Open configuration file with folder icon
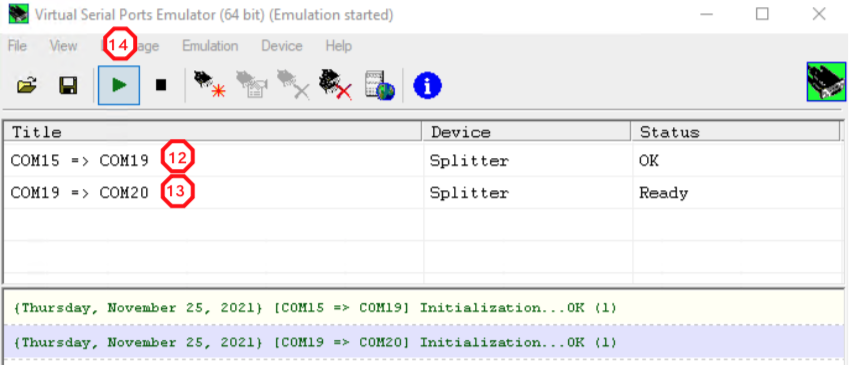 click(27, 85)
